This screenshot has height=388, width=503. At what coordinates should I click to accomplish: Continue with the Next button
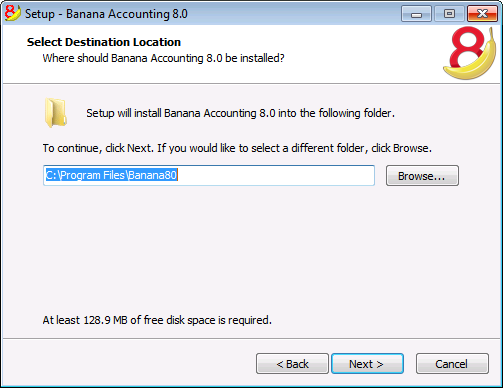(367, 364)
